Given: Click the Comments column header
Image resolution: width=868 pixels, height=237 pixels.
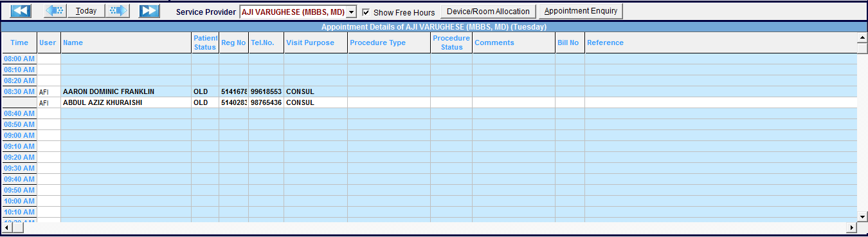Looking at the screenshot, I should click(x=514, y=43).
